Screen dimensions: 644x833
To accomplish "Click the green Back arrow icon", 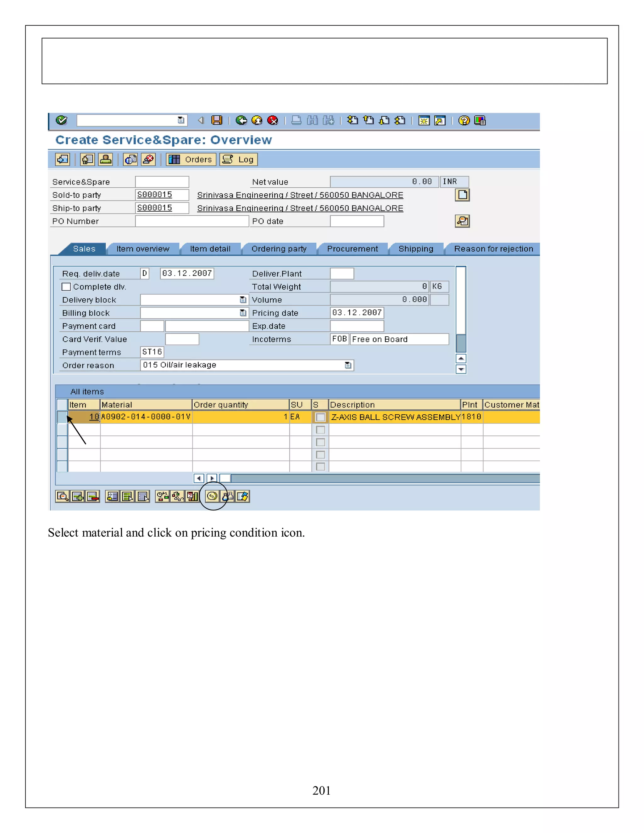I will click(x=241, y=120).
